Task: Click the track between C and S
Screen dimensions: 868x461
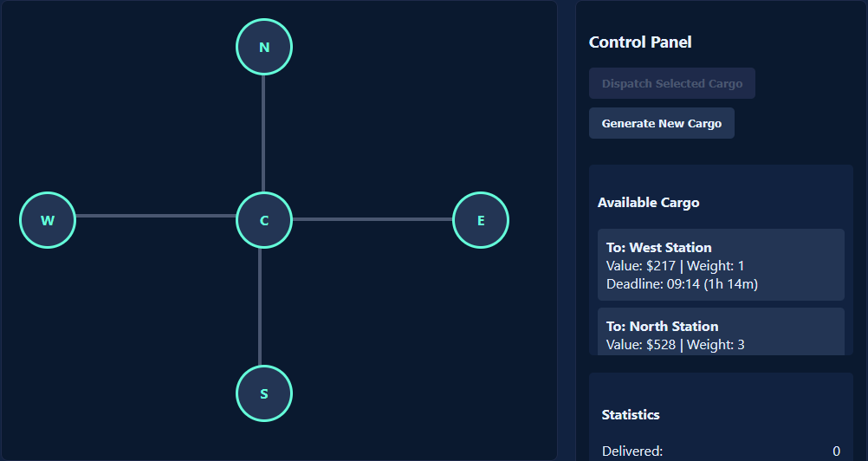Action: [260, 307]
